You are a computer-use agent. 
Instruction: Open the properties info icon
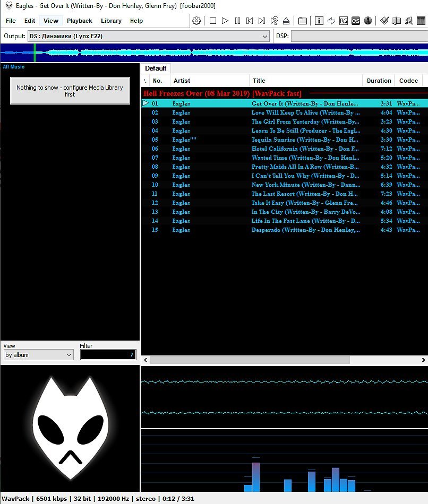(x=319, y=21)
